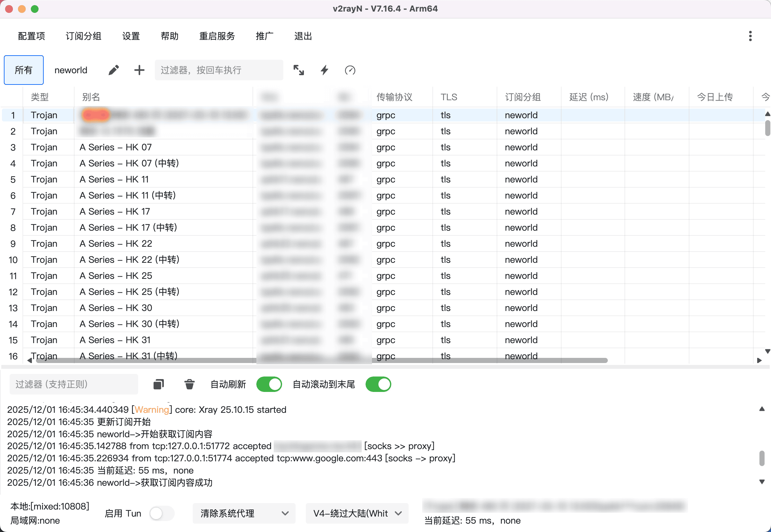The width and height of the screenshot is (771, 532).
Task: Toggle the 自动滚动到末尾 switch
Action: (x=378, y=384)
